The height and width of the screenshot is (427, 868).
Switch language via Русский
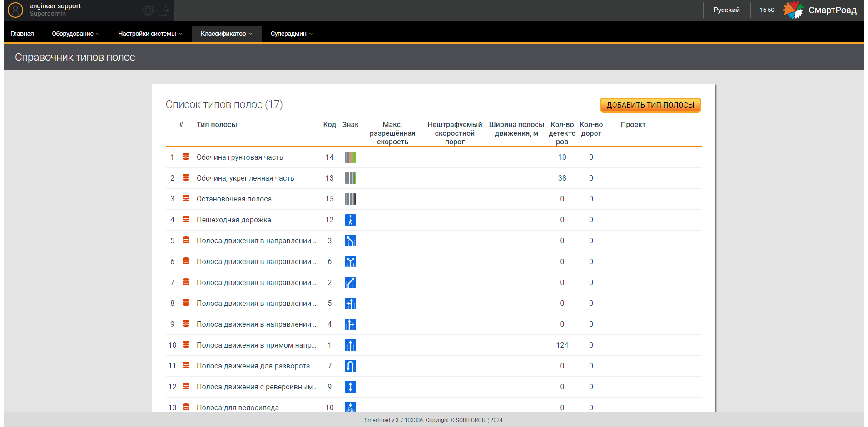click(x=726, y=10)
